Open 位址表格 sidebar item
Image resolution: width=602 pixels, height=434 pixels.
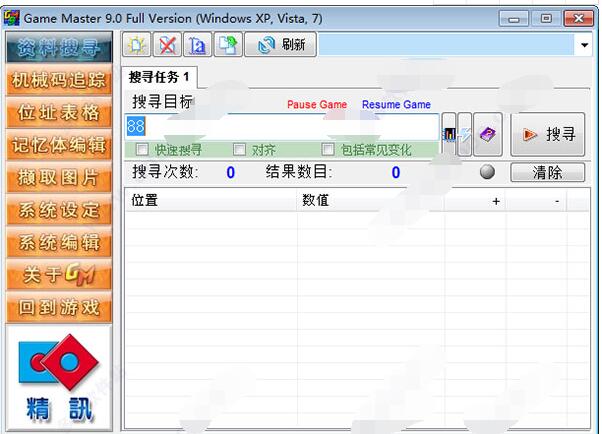click(x=59, y=113)
